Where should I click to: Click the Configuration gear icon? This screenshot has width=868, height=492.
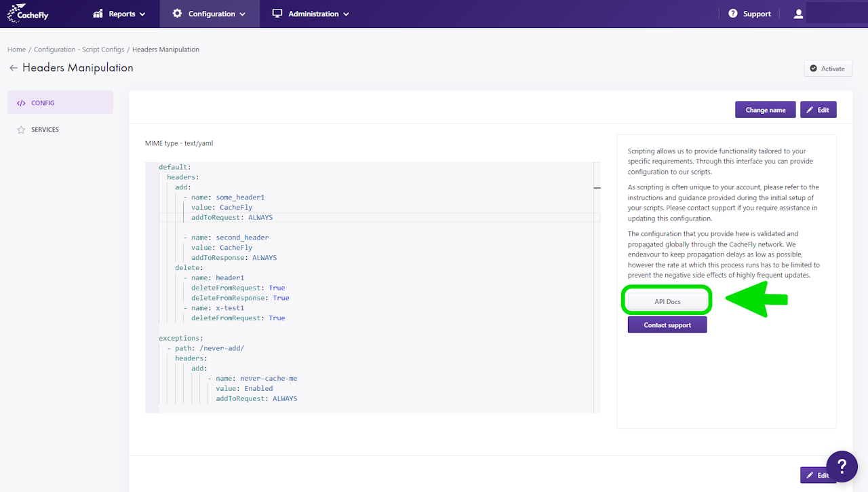[x=178, y=14]
